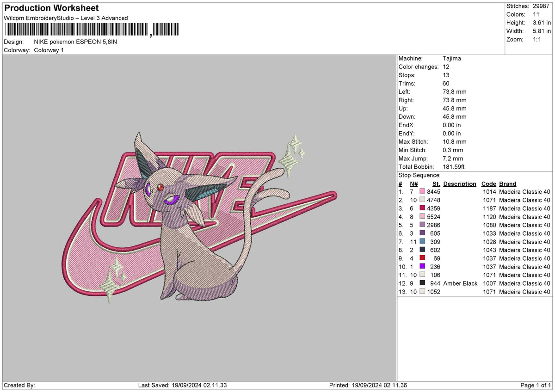Select the Max Jump value 7.2 mm

pyautogui.click(x=453, y=158)
